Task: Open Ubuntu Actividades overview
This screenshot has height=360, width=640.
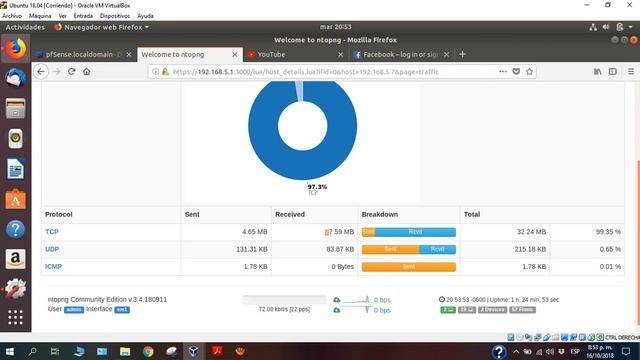Action: pos(25,27)
